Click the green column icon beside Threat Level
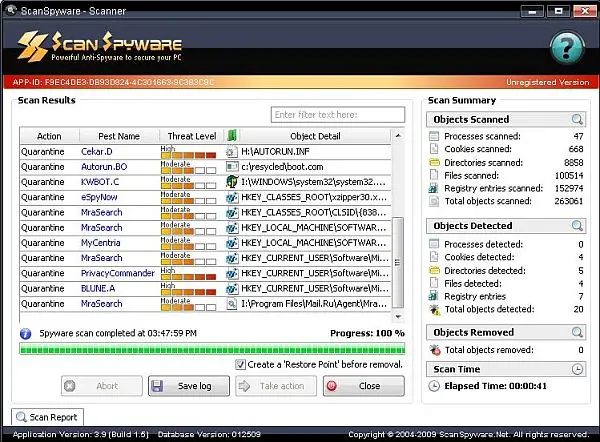Viewport: 600px width, 442px height. point(232,135)
